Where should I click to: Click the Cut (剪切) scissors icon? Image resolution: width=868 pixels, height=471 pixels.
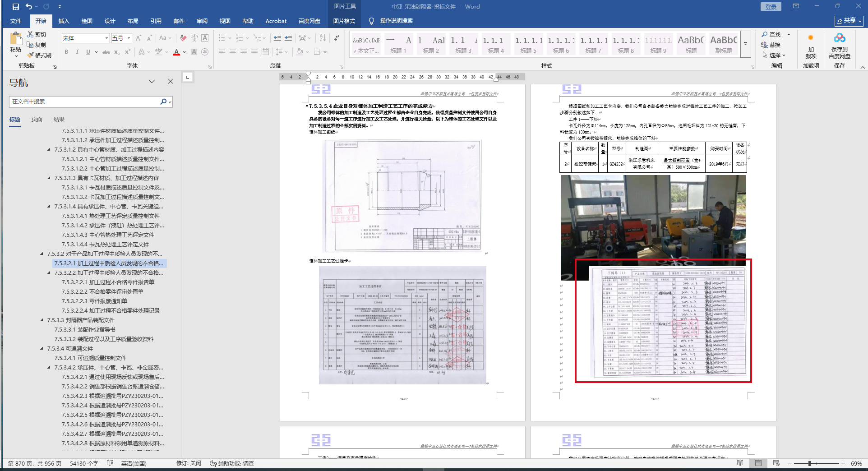coord(36,34)
